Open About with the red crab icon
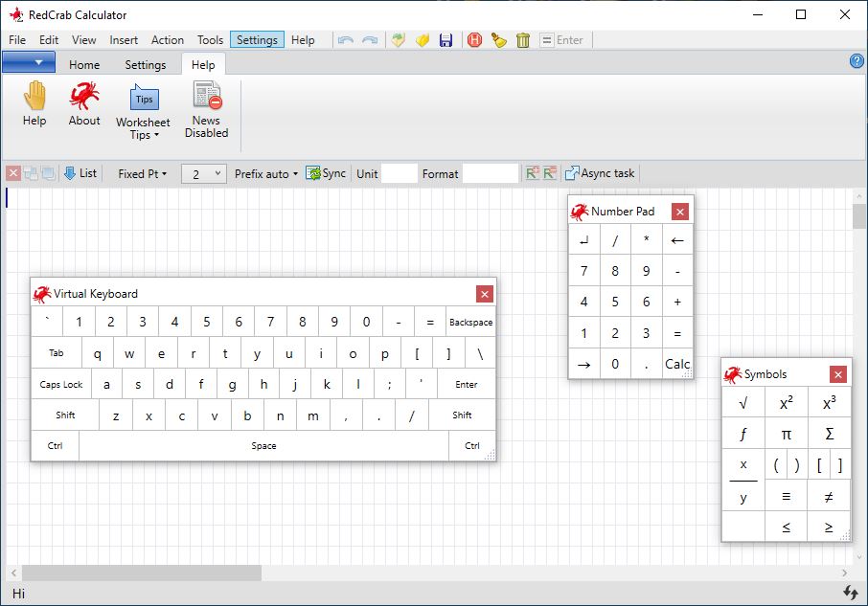Screen dimensions: 868x606 pos(84,104)
